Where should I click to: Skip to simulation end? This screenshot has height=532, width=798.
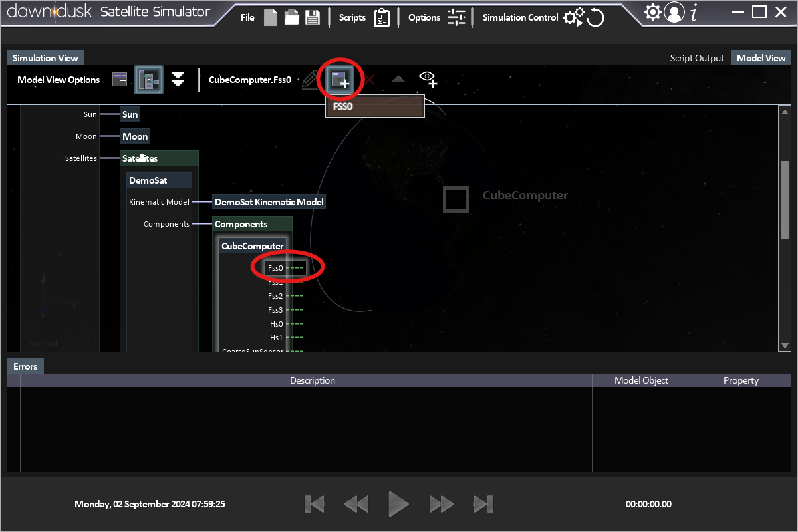pos(483,504)
